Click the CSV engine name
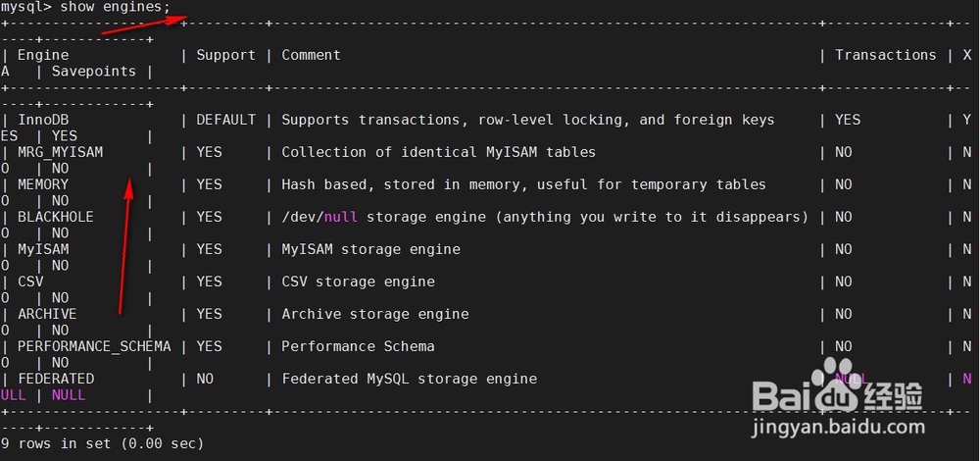The height and width of the screenshot is (461, 980). click(30, 282)
